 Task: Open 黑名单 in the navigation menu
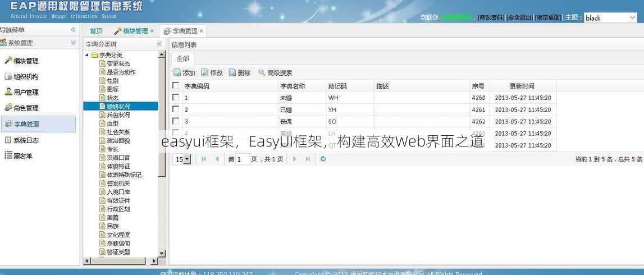coord(19,155)
